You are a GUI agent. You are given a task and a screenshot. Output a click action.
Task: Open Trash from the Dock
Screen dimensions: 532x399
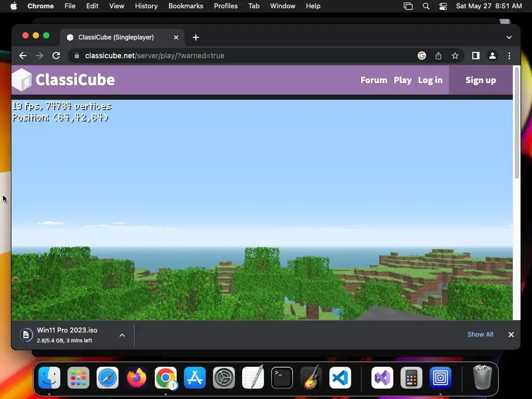(x=482, y=377)
